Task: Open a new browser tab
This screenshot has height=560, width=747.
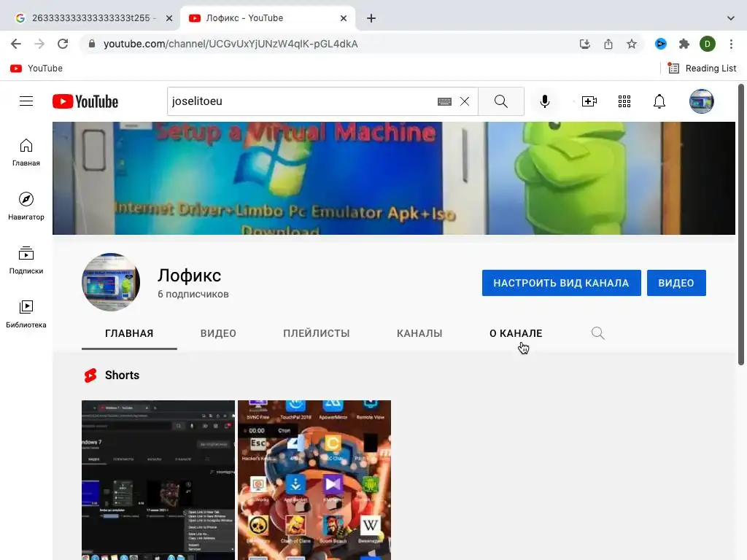Action: coord(371,18)
